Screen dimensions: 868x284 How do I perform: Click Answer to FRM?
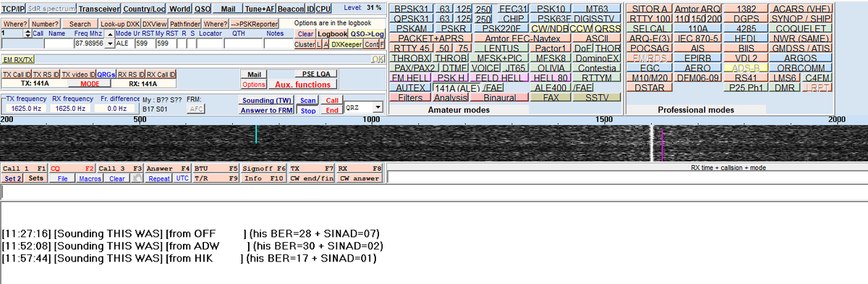click(266, 110)
